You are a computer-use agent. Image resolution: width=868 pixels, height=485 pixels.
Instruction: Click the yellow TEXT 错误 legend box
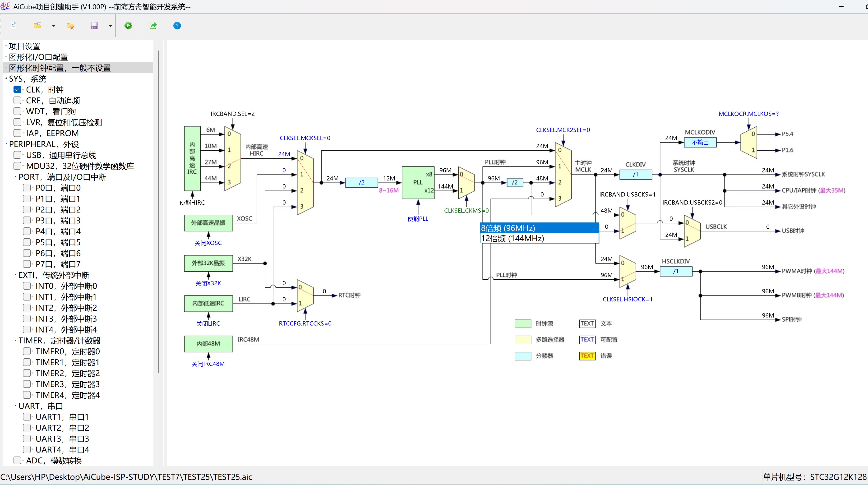click(587, 356)
